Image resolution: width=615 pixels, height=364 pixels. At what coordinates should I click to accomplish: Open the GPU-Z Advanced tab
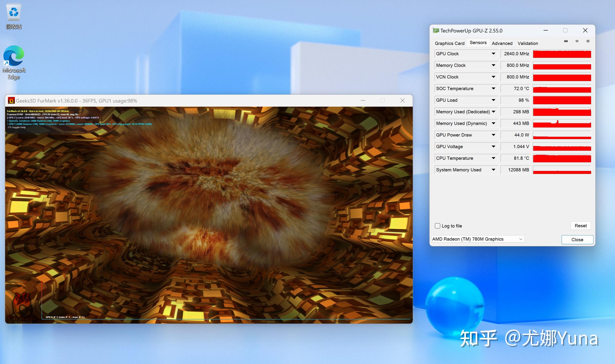point(502,43)
